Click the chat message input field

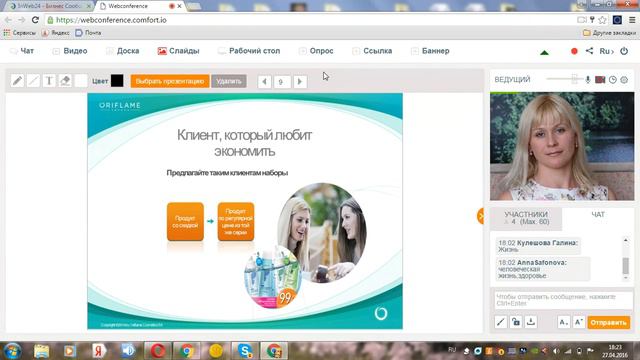562,300
